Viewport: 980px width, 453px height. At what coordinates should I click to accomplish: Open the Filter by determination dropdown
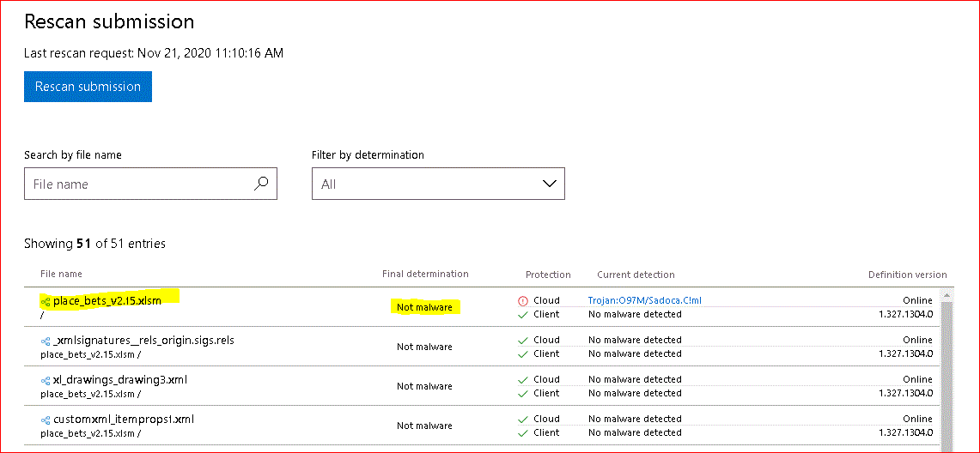pyautogui.click(x=437, y=184)
